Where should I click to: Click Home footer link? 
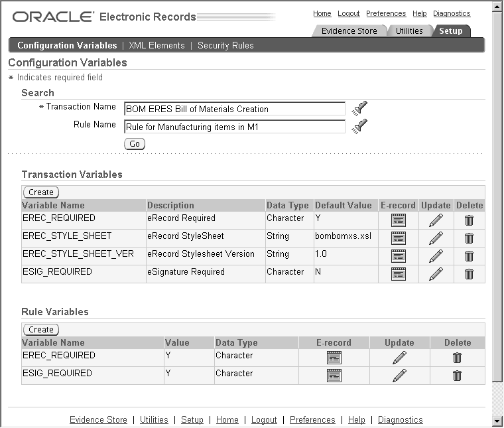(x=227, y=419)
